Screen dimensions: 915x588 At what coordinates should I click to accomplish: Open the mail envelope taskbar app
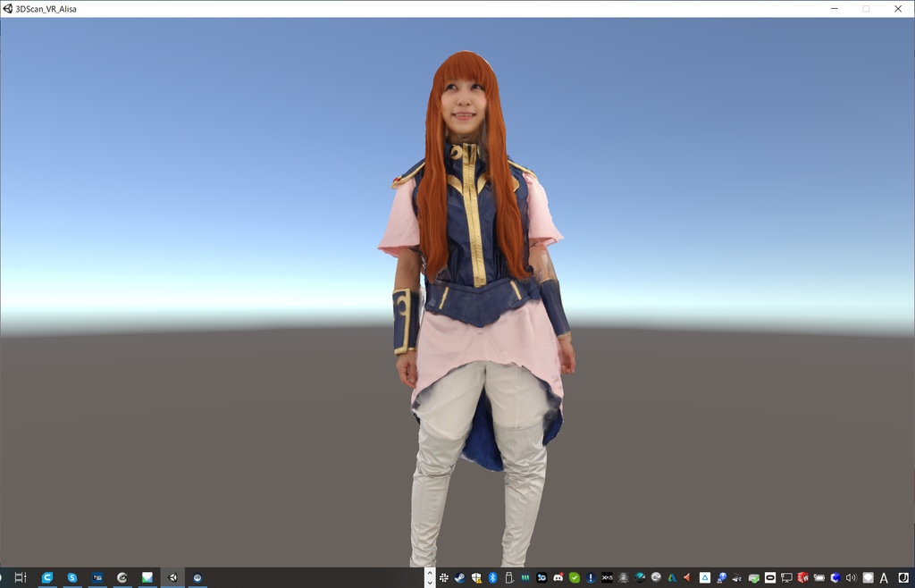pyautogui.click(x=147, y=577)
